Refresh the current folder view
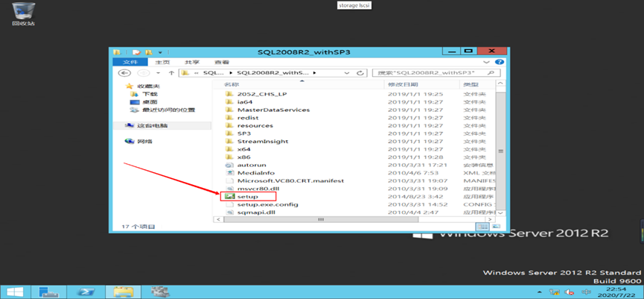Viewport: 644px width, 299px height. point(360,73)
